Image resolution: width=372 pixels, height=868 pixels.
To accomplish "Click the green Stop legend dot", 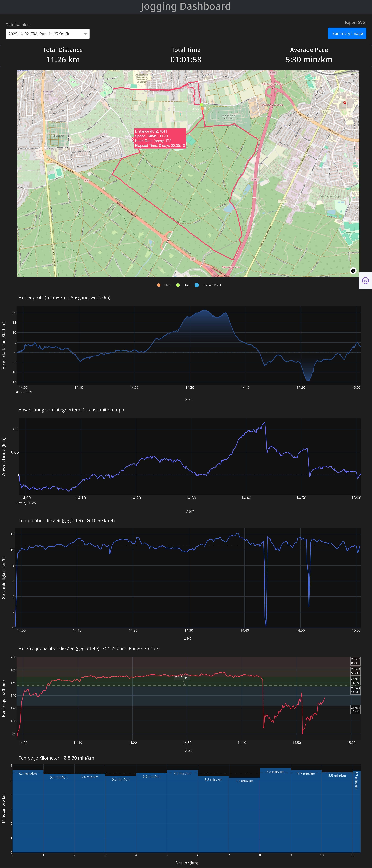I will pyautogui.click(x=178, y=285).
